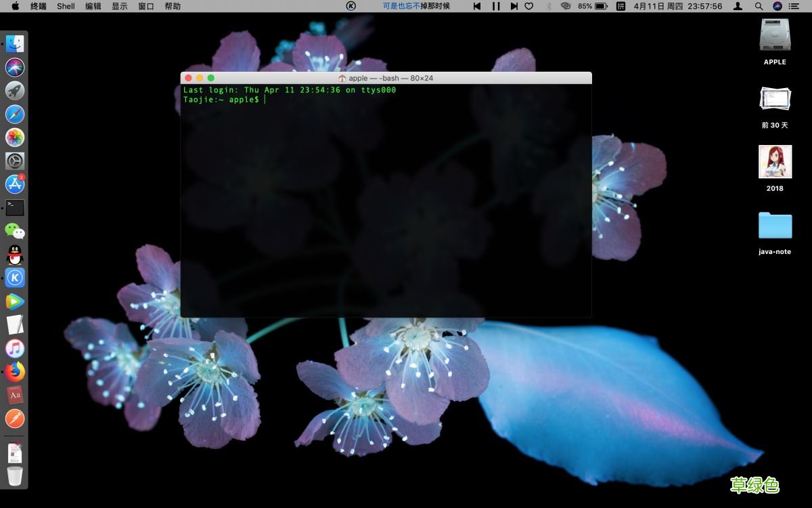Open the 编辑 menu

click(x=93, y=6)
